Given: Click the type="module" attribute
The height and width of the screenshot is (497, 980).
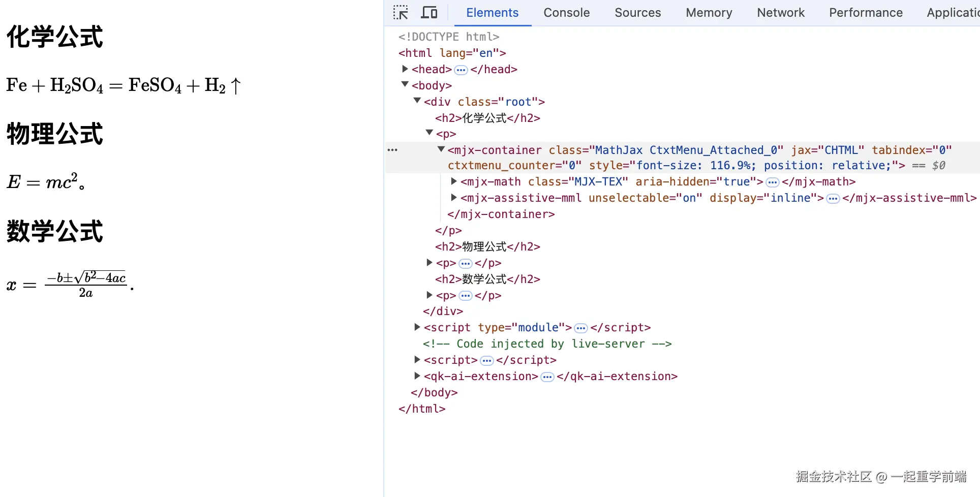Looking at the screenshot, I should (522, 327).
